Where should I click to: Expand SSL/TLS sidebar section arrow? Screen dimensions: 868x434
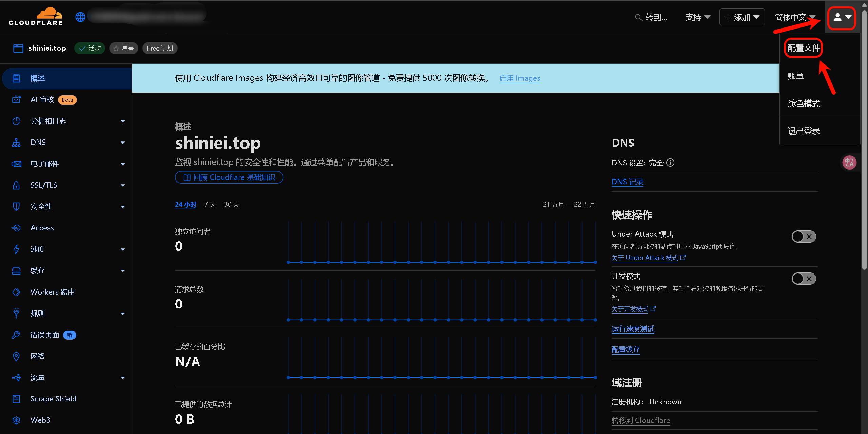pyautogui.click(x=123, y=185)
